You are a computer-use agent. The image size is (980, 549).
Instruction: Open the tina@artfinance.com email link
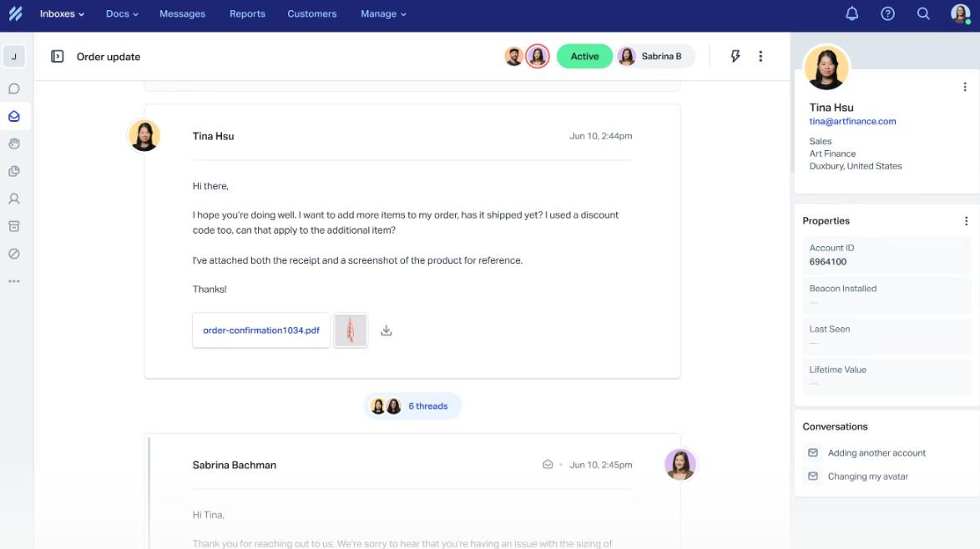click(x=852, y=122)
